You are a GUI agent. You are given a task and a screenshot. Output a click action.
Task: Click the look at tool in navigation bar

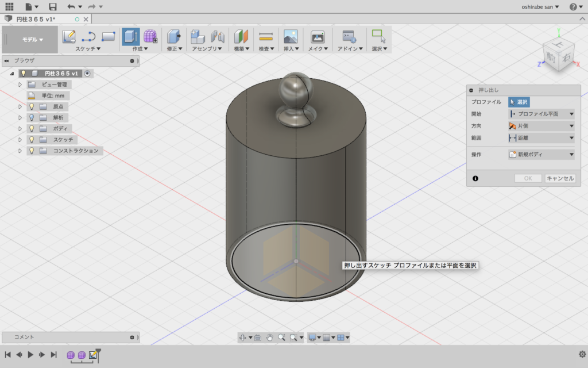[x=258, y=338]
